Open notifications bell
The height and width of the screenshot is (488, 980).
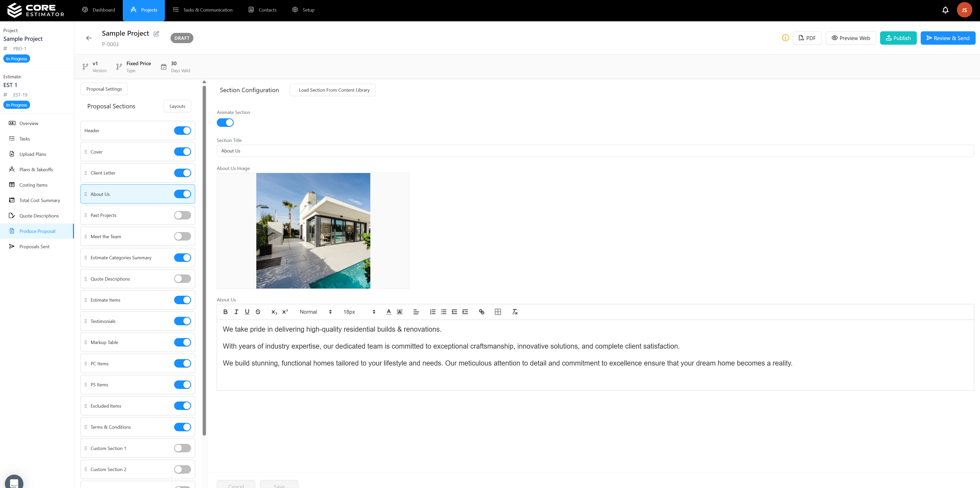pyautogui.click(x=945, y=10)
